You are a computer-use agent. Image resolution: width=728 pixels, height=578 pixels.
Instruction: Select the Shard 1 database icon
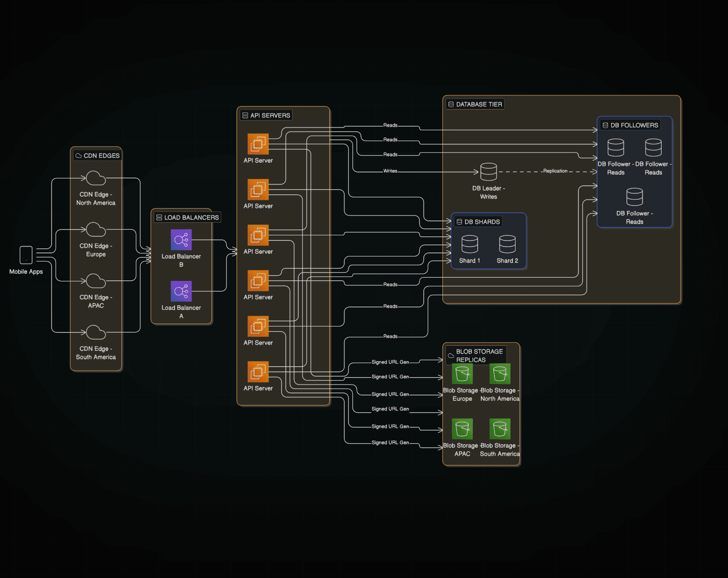[x=470, y=244]
